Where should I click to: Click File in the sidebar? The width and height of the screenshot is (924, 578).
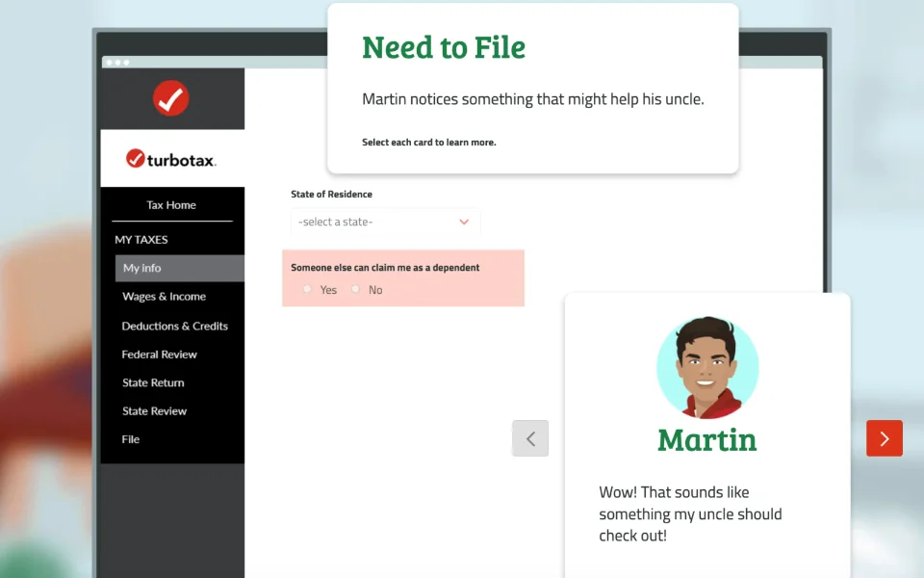(131, 439)
